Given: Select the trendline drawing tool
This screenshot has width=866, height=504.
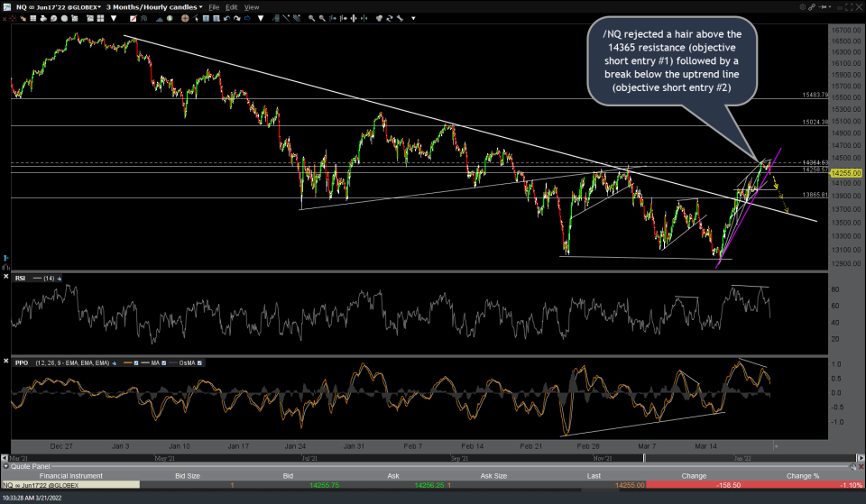Looking at the screenshot, I should (286, 18).
